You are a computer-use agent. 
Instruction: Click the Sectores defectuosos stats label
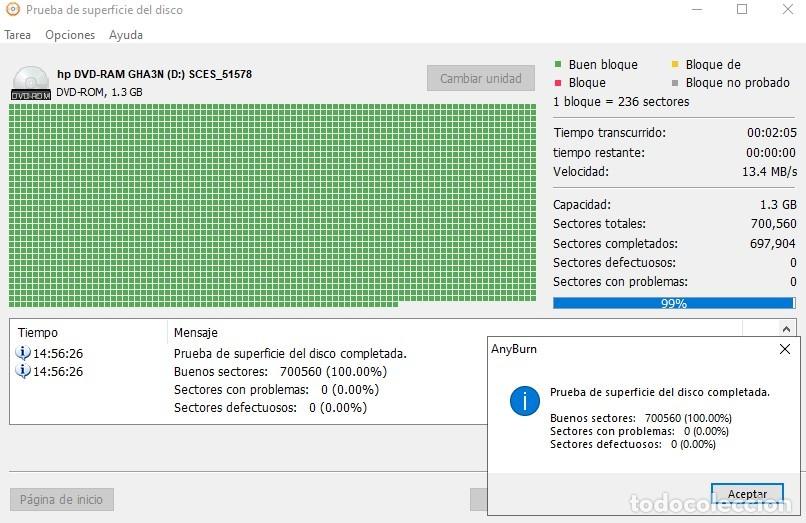[x=614, y=262]
